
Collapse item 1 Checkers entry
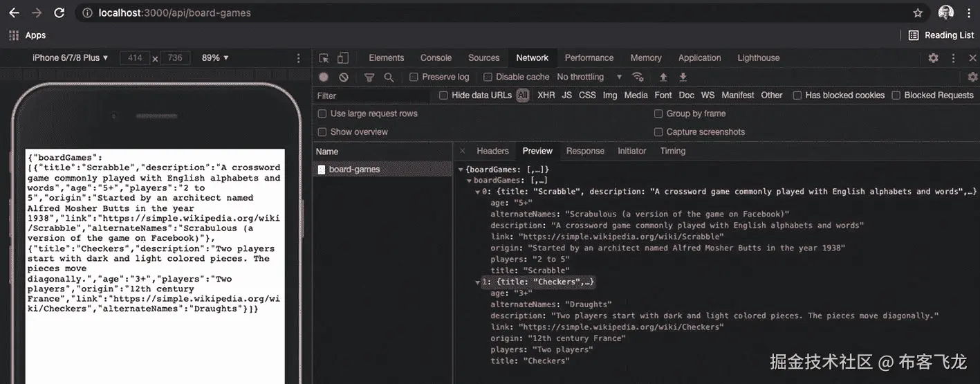pos(477,282)
